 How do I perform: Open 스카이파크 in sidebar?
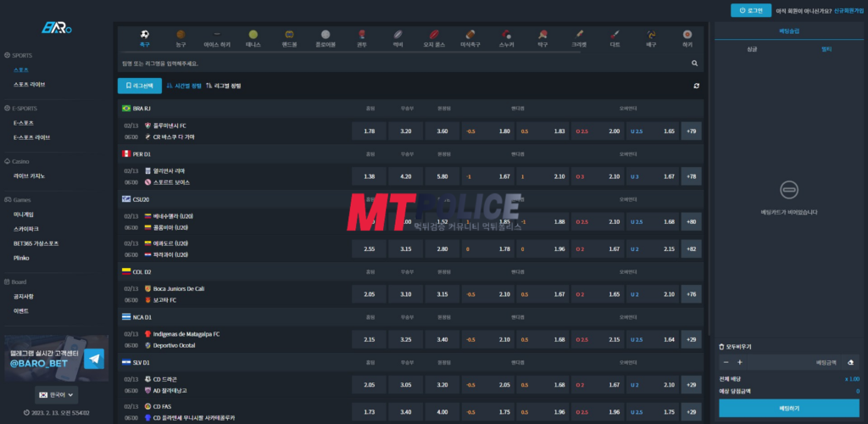click(26, 229)
